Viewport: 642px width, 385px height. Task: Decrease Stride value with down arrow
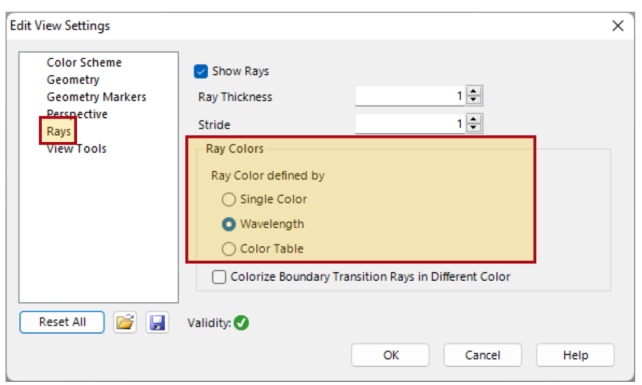(474, 128)
